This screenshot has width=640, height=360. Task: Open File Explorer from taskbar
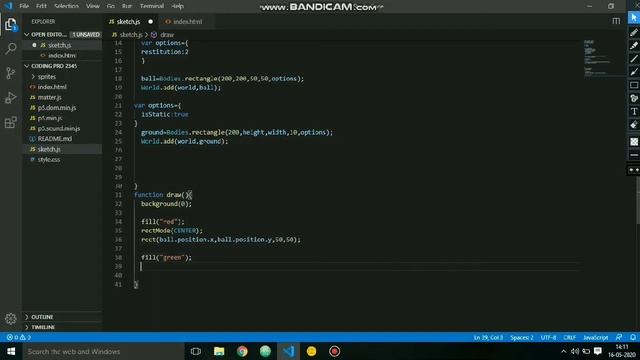coord(219,351)
